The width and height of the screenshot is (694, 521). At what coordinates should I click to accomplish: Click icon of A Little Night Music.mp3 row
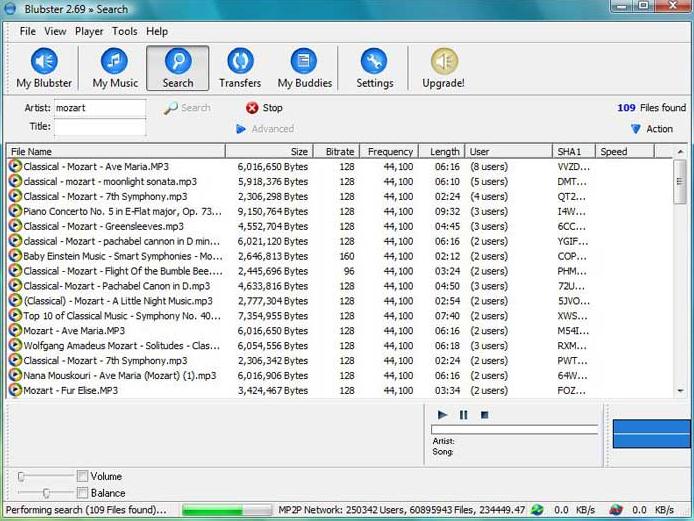15,301
